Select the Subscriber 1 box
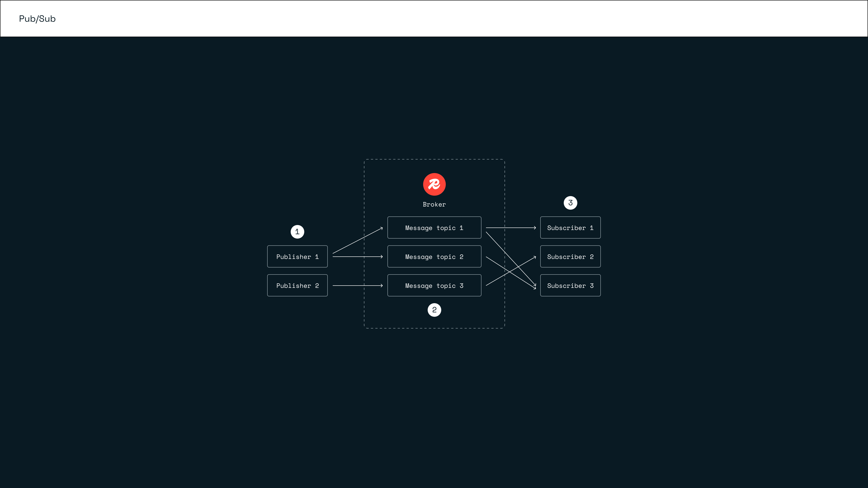Image resolution: width=868 pixels, height=488 pixels. [x=570, y=228]
